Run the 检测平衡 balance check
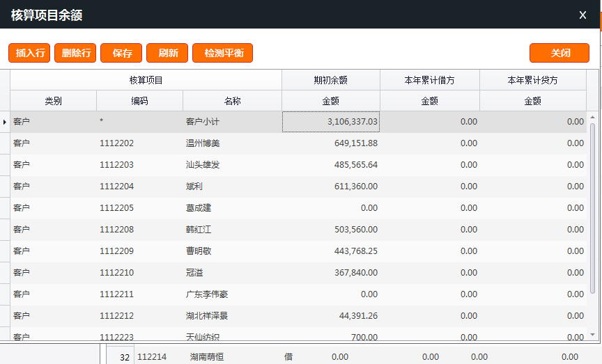The height and width of the screenshot is (364, 602). point(222,53)
